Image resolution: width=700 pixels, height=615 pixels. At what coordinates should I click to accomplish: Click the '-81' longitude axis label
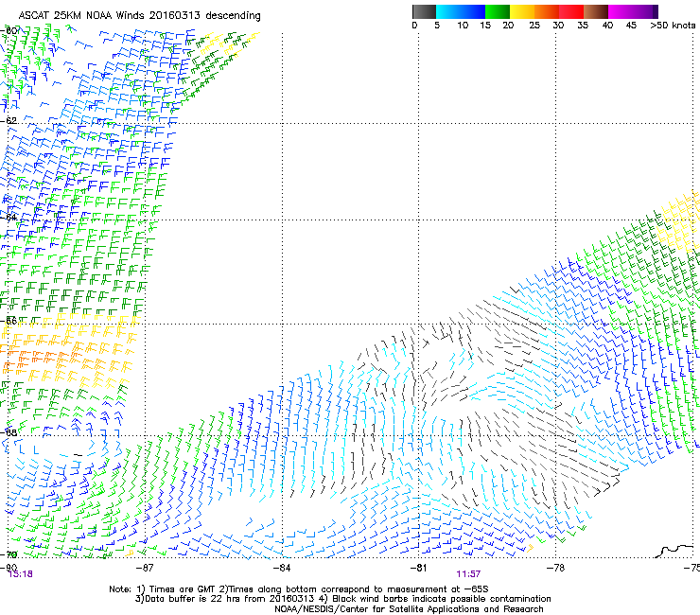pyautogui.click(x=418, y=568)
